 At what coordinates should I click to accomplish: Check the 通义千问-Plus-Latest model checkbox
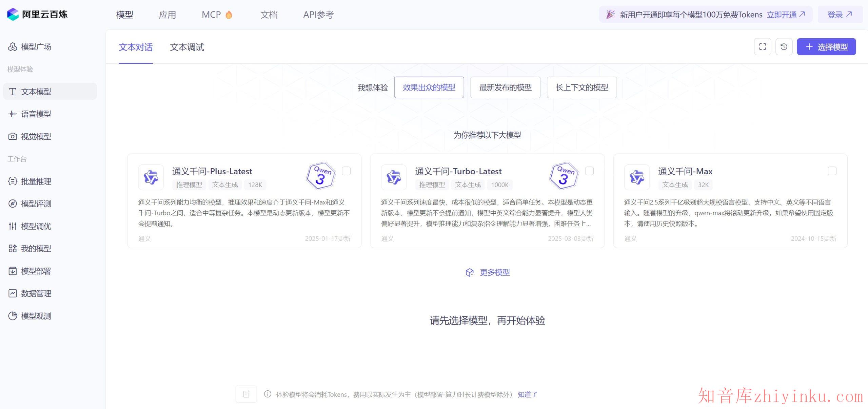click(x=346, y=171)
